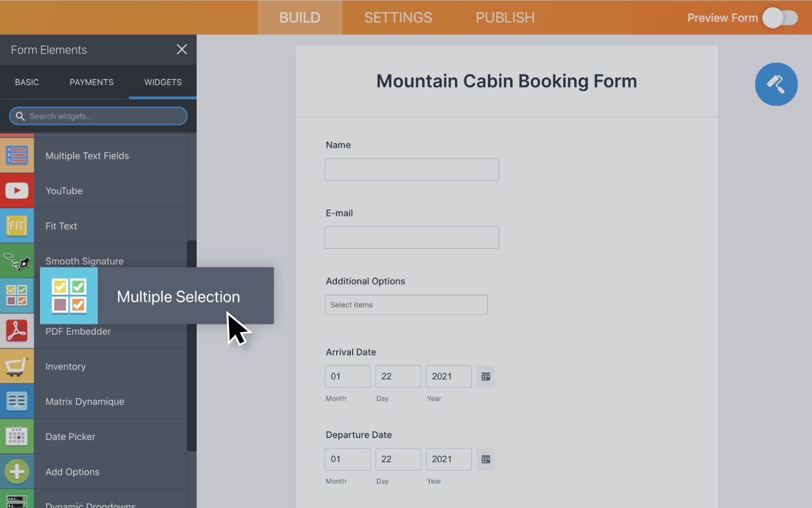Click the green Add Options plus icon

(17, 471)
